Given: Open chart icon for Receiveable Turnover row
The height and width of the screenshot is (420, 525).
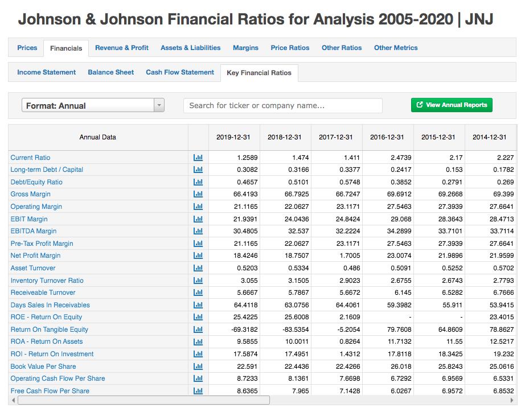Looking at the screenshot, I should coord(198,293).
